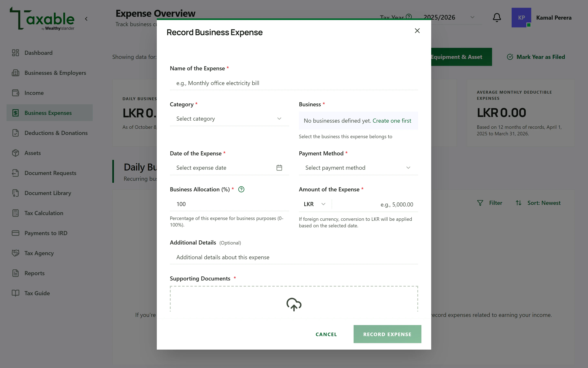Click the Name of the Expense field
588x368 pixels.
pyautogui.click(x=294, y=83)
